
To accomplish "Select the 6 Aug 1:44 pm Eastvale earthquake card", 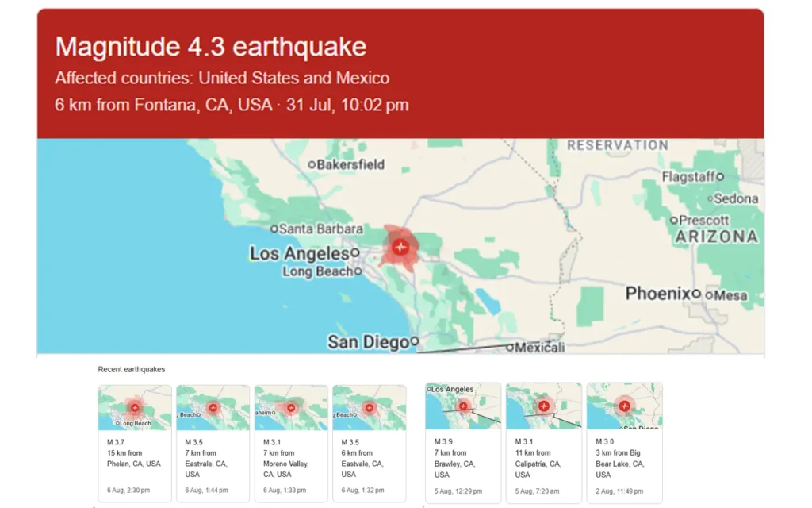I will 213,443.
